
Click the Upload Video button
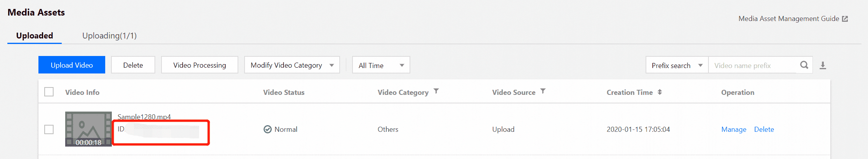pos(72,65)
